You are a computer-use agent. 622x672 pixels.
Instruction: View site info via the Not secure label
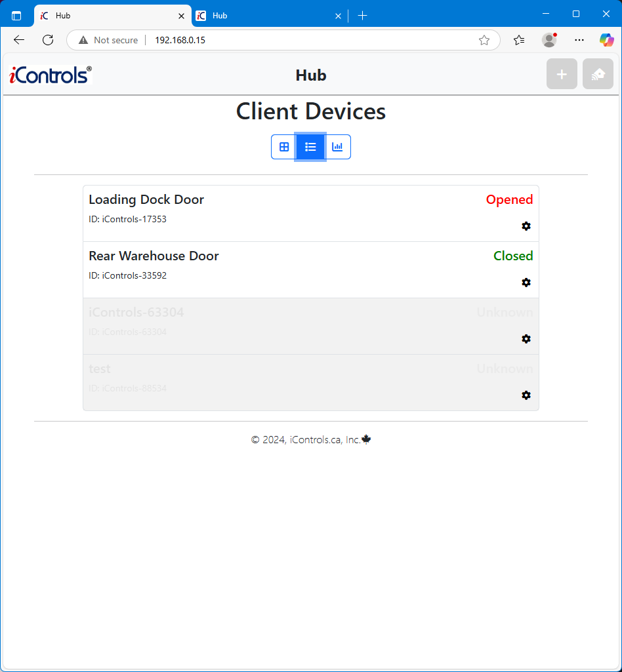click(107, 40)
